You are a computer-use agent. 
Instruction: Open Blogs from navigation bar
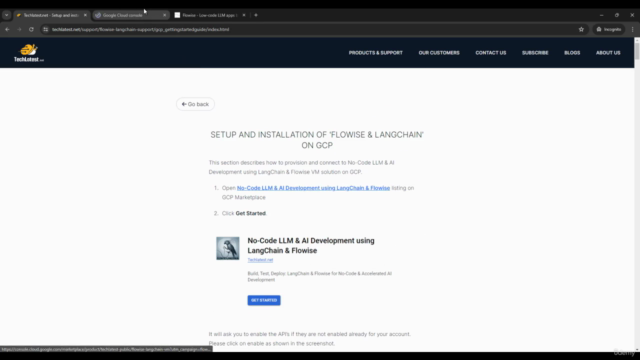point(572,53)
